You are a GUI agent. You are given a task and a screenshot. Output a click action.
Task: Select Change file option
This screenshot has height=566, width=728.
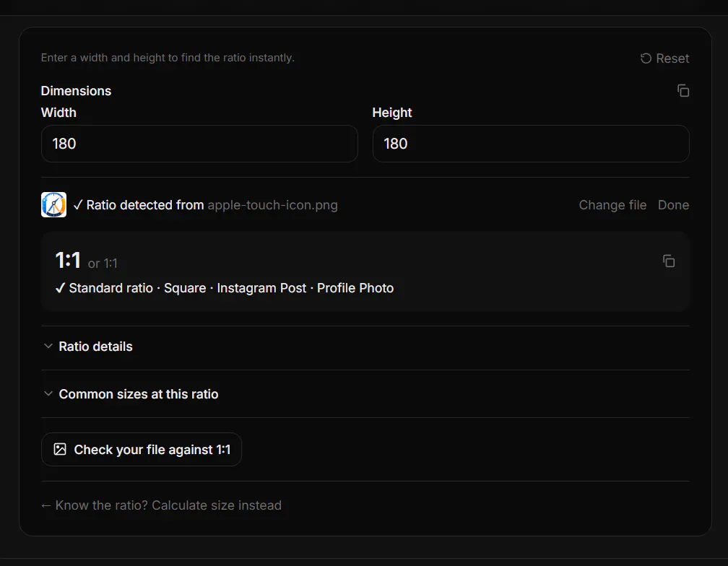(612, 205)
